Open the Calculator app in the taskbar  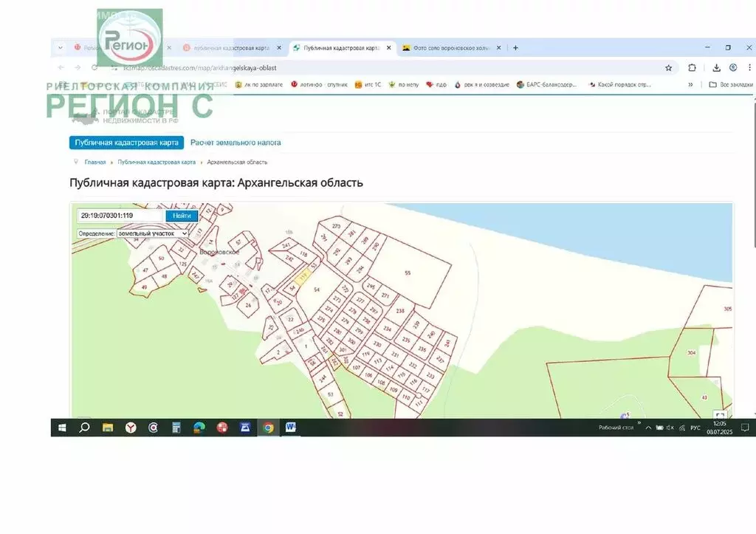click(x=176, y=428)
